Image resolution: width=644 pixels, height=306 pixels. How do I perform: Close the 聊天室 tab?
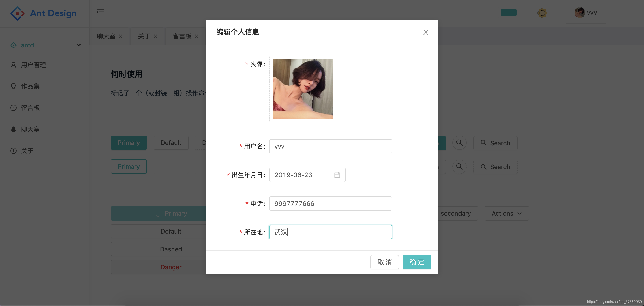click(x=120, y=36)
